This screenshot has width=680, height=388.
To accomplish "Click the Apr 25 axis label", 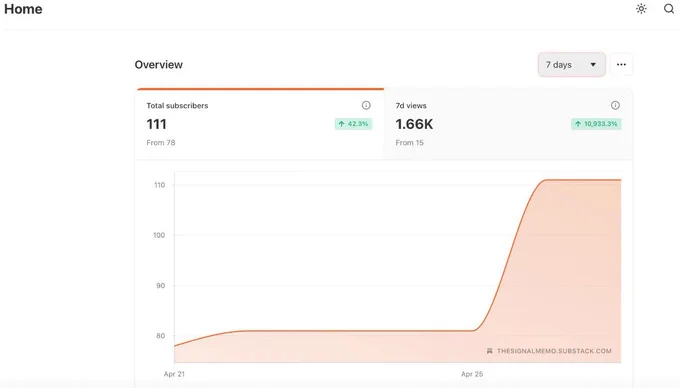I will (x=472, y=374).
